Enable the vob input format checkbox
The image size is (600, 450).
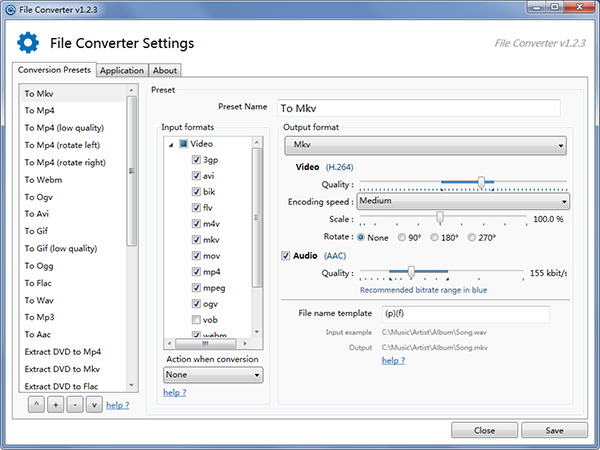196,320
